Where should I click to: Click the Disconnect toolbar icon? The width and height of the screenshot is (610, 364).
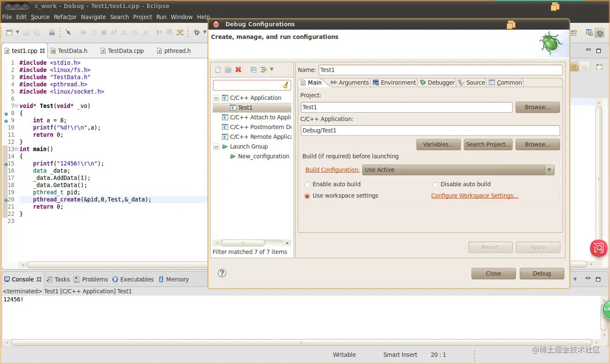pyautogui.click(x=114, y=32)
